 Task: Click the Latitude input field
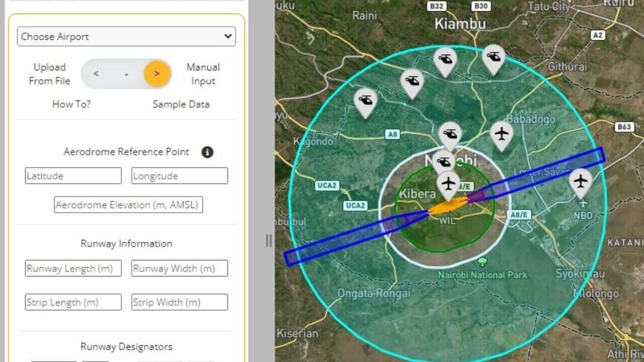pyautogui.click(x=73, y=176)
